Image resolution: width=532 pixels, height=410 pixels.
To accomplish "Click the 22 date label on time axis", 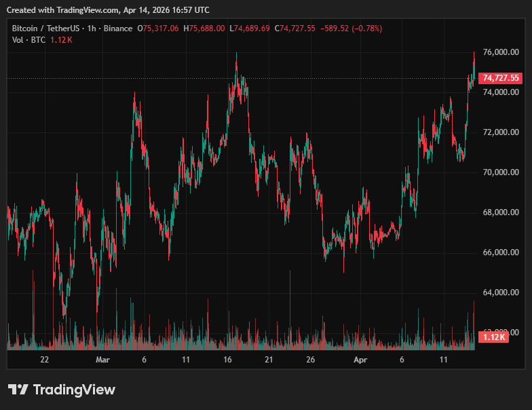I will pyautogui.click(x=44, y=359).
